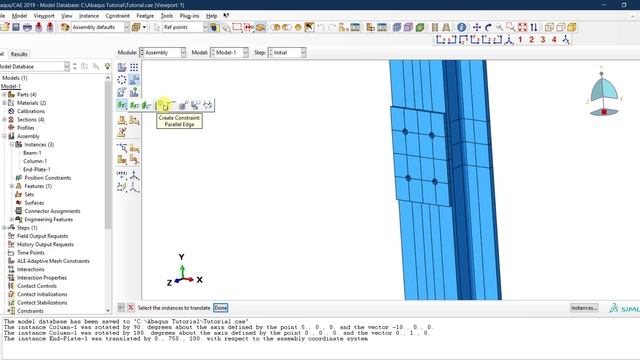Click the model tree vertical scrollbar
Screen dimensions: 640x360
[108, 155]
